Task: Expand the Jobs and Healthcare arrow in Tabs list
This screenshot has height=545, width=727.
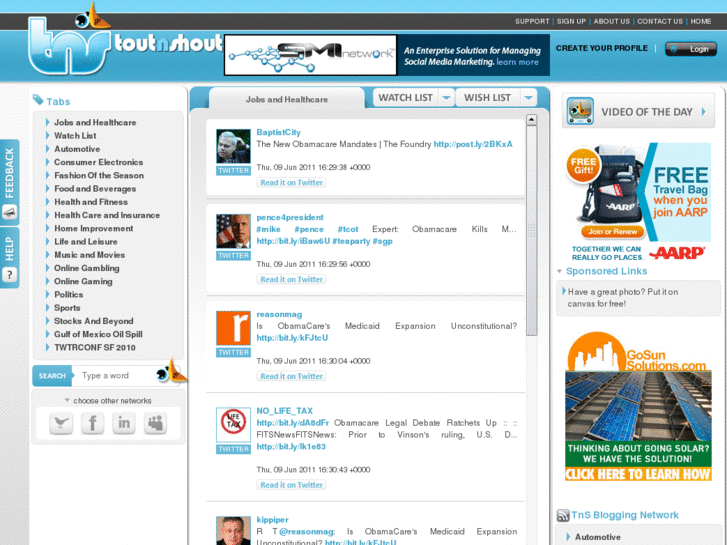Action: pyautogui.click(x=47, y=122)
